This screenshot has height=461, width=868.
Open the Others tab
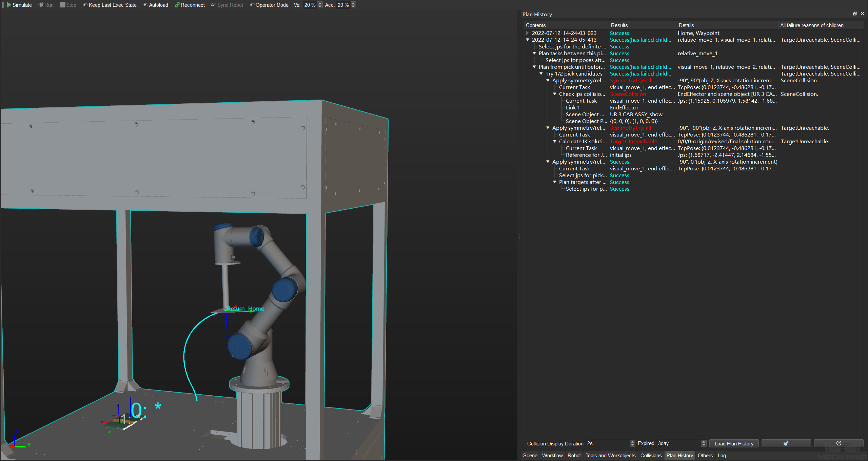[x=705, y=456]
